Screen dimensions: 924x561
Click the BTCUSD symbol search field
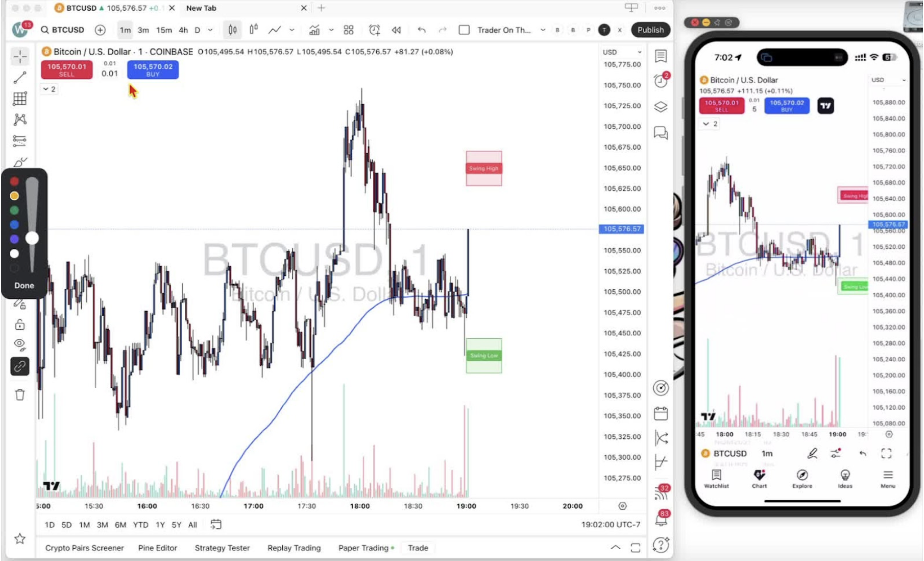tap(63, 30)
